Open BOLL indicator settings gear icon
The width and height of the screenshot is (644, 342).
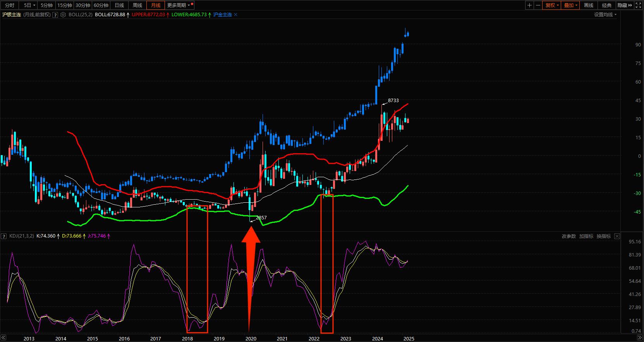(x=63, y=15)
